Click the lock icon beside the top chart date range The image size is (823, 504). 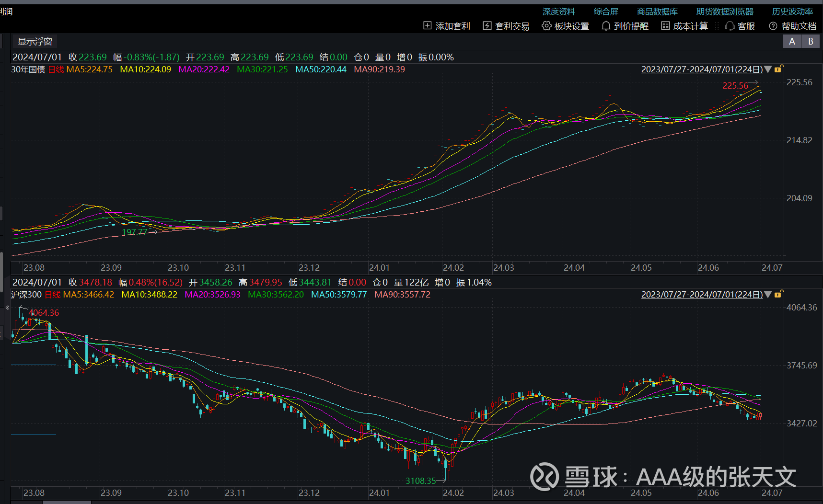tap(777, 69)
